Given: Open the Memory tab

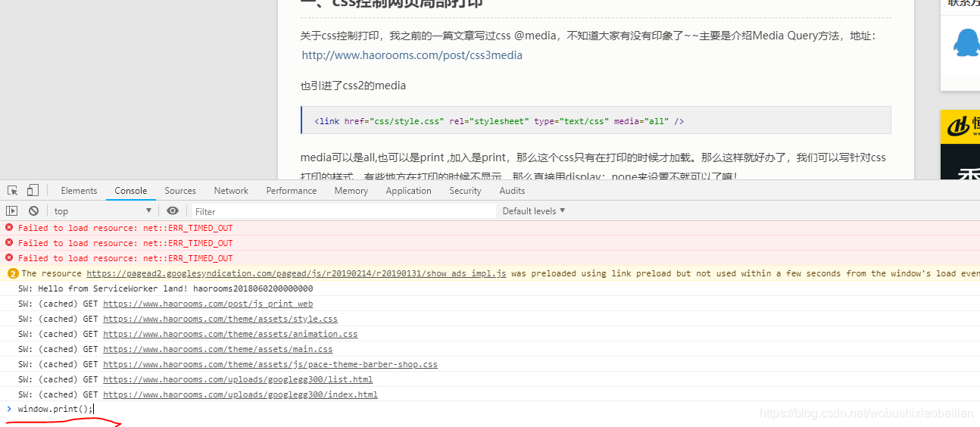Looking at the screenshot, I should 351,191.
